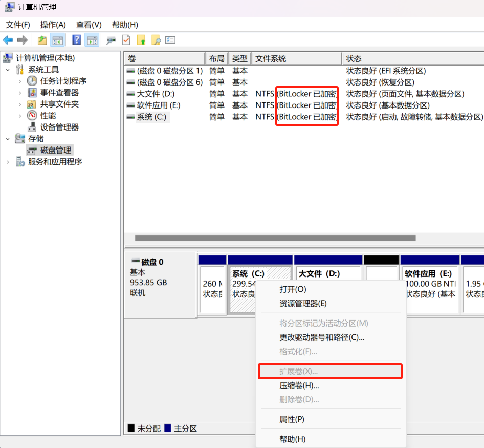Choose 压缩卷(H)... from context menu
The height and width of the screenshot is (448, 484).
(x=299, y=386)
